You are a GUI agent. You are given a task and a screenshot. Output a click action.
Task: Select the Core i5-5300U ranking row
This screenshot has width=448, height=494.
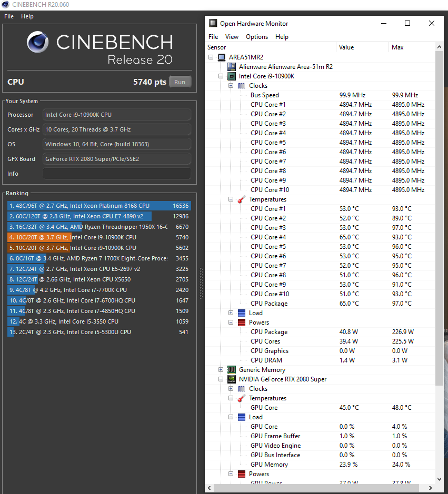(x=99, y=332)
